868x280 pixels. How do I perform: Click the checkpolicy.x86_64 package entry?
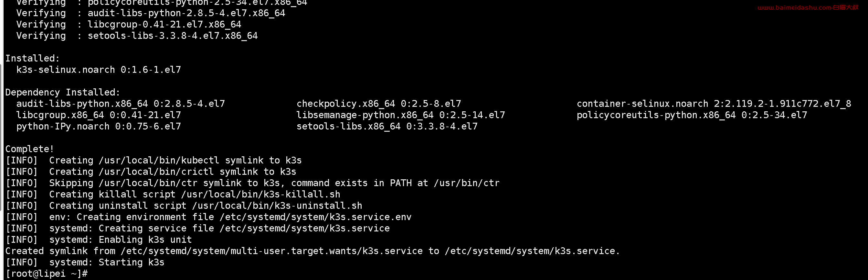point(378,104)
